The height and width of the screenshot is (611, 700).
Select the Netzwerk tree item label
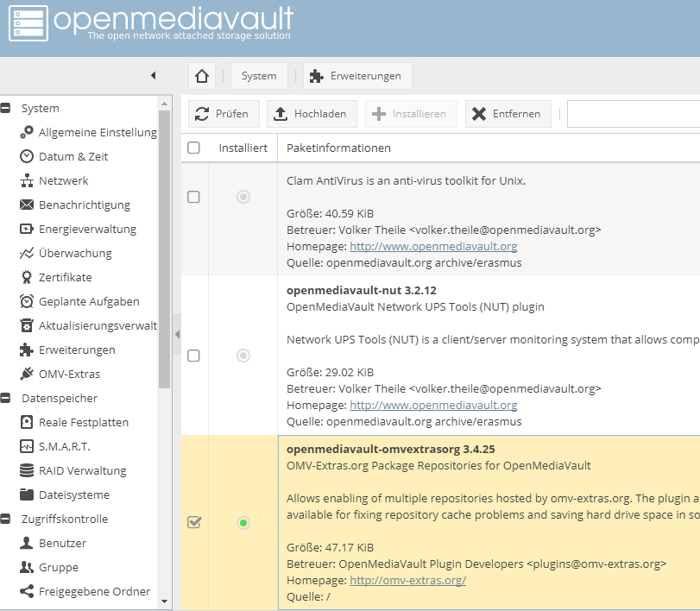coord(63,180)
